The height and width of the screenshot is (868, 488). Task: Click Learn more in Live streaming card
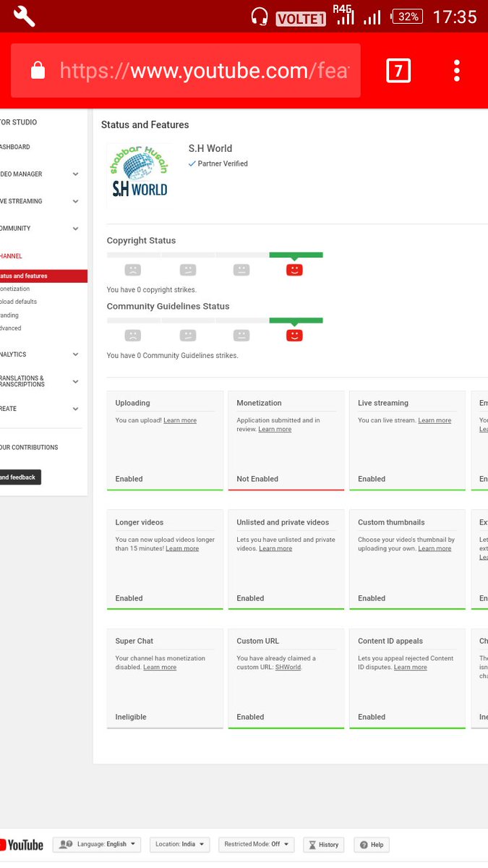pos(435,420)
